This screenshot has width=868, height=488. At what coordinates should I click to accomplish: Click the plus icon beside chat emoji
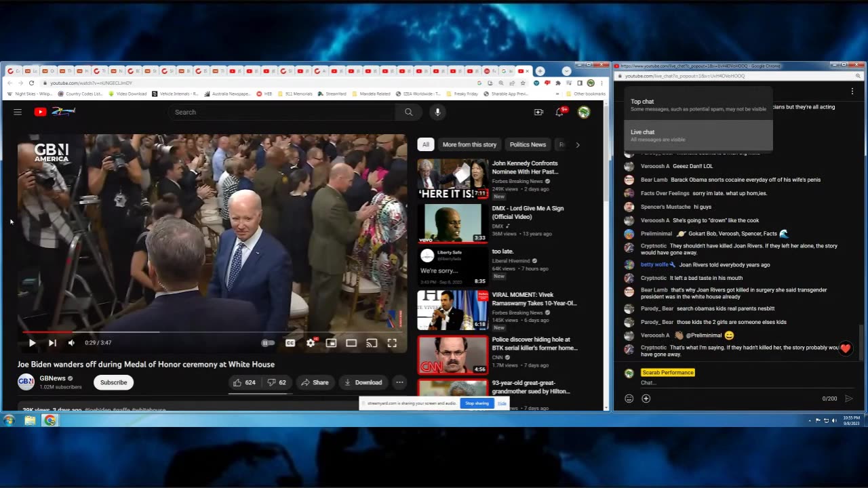[646, 399]
